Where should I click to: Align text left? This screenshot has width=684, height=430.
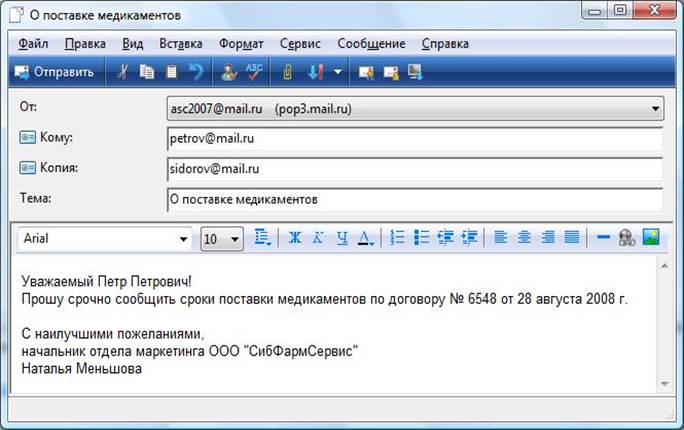[x=500, y=238]
